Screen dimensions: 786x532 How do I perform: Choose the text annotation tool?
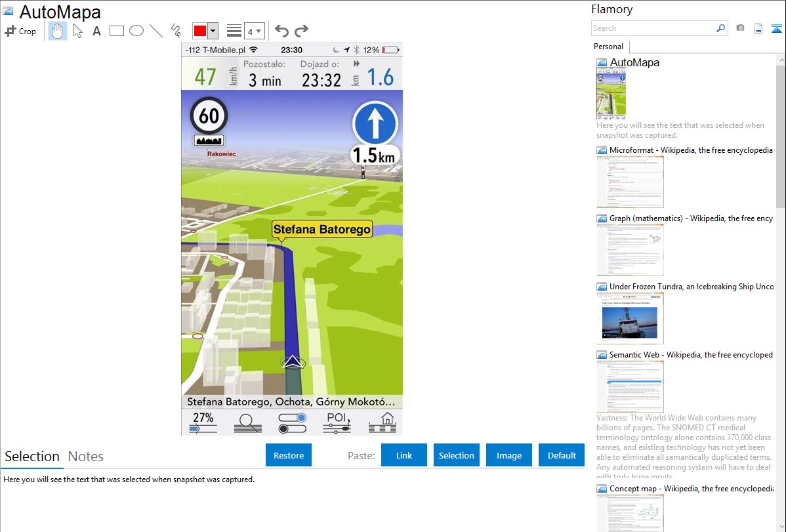pos(96,31)
